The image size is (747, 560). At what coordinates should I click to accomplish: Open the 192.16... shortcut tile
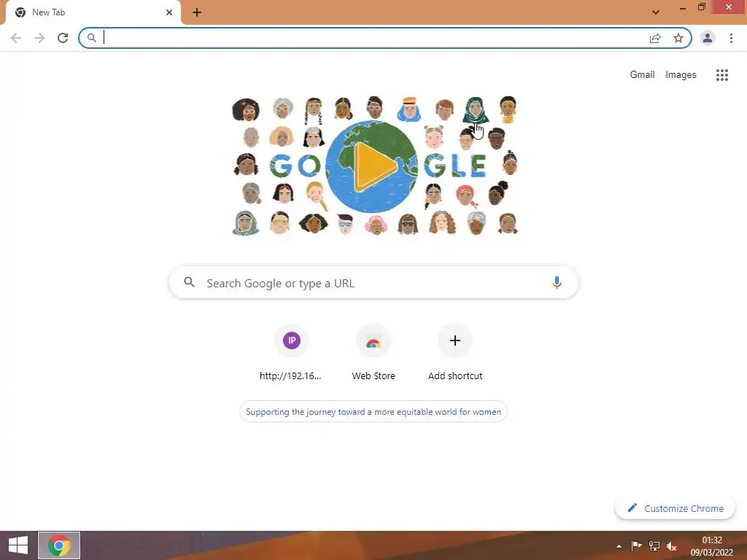pyautogui.click(x=292, y=353)
